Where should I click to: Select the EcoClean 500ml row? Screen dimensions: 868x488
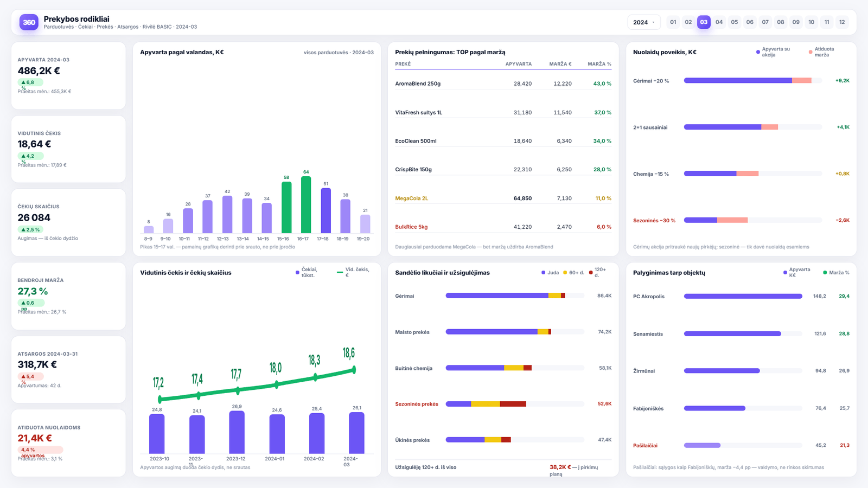pyautogui.click(x=503, y=141)
